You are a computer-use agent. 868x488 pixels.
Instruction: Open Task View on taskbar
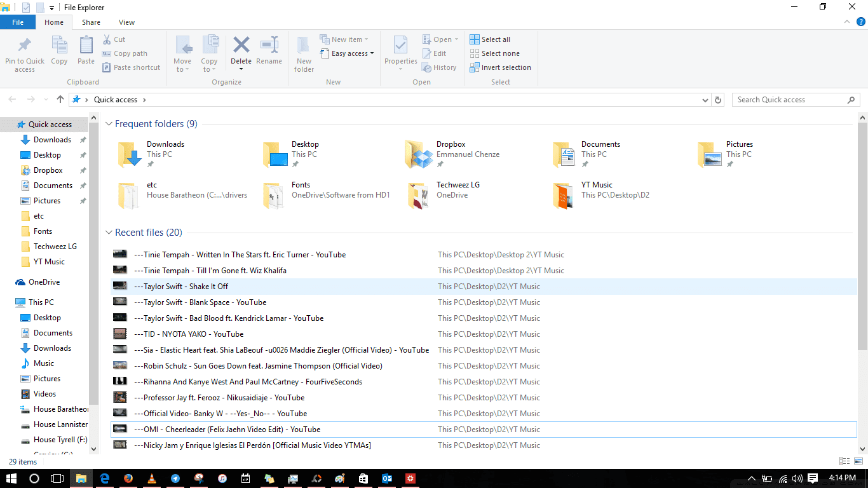pos(57,478)
